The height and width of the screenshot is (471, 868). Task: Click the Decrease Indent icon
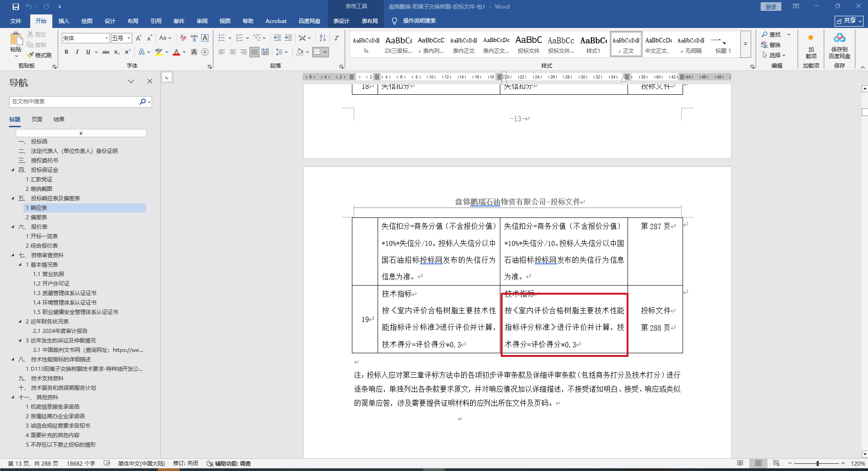point(277,38)
